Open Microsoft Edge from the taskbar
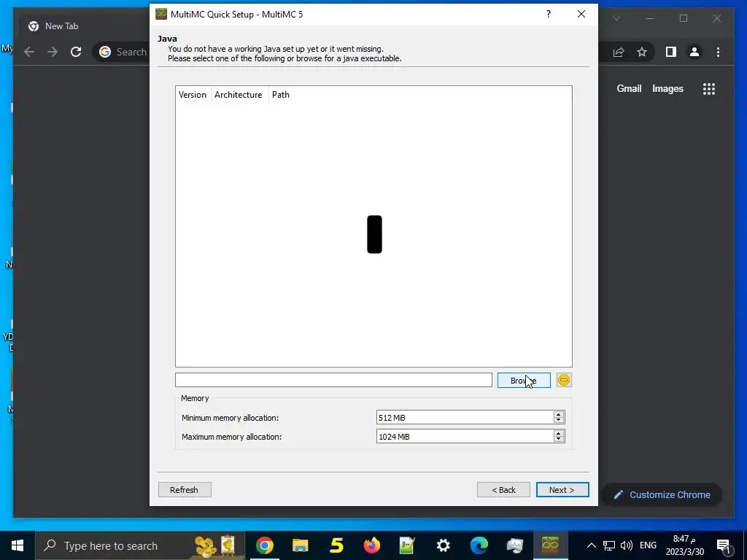This screenshot has height=560, width=747. point(479,545)
